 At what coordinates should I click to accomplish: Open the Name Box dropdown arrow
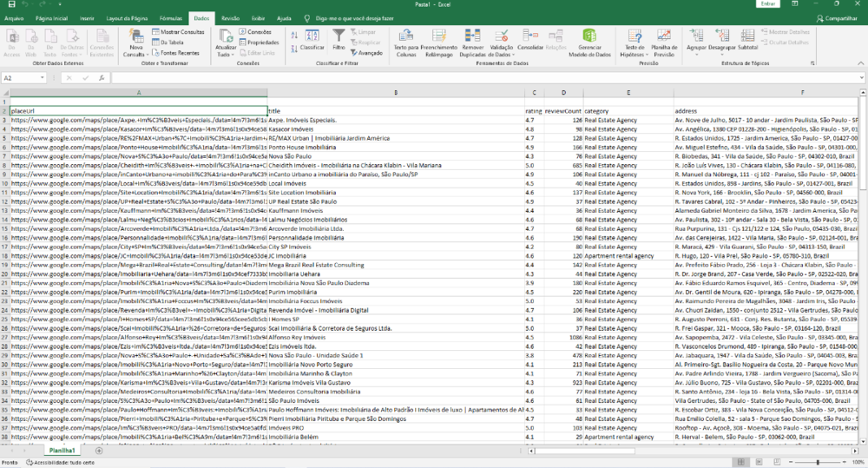click(x=42, y=78)
